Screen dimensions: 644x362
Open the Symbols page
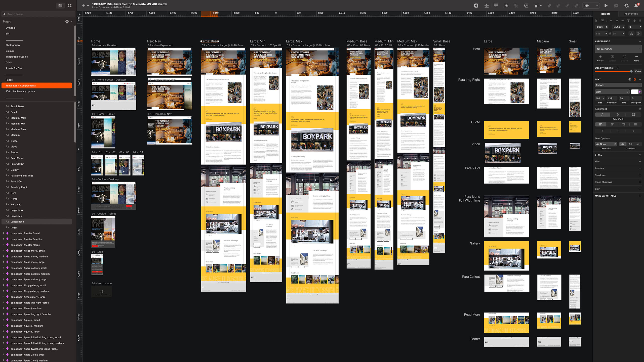11,28
